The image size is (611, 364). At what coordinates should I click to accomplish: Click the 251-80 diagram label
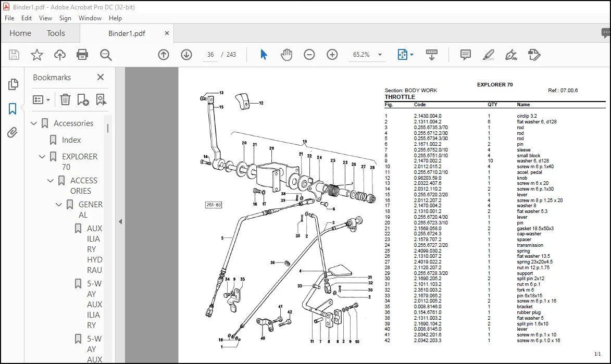[x=214, y=205]
